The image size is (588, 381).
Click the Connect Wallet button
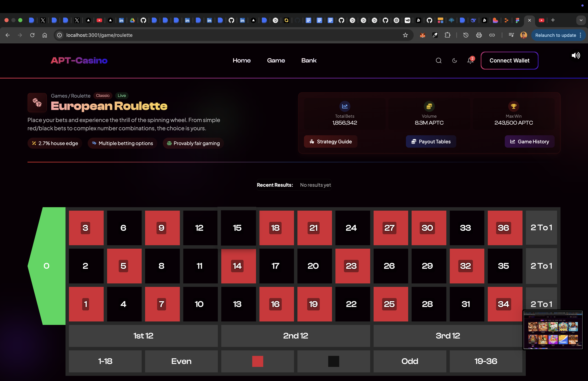coord(509,61)
